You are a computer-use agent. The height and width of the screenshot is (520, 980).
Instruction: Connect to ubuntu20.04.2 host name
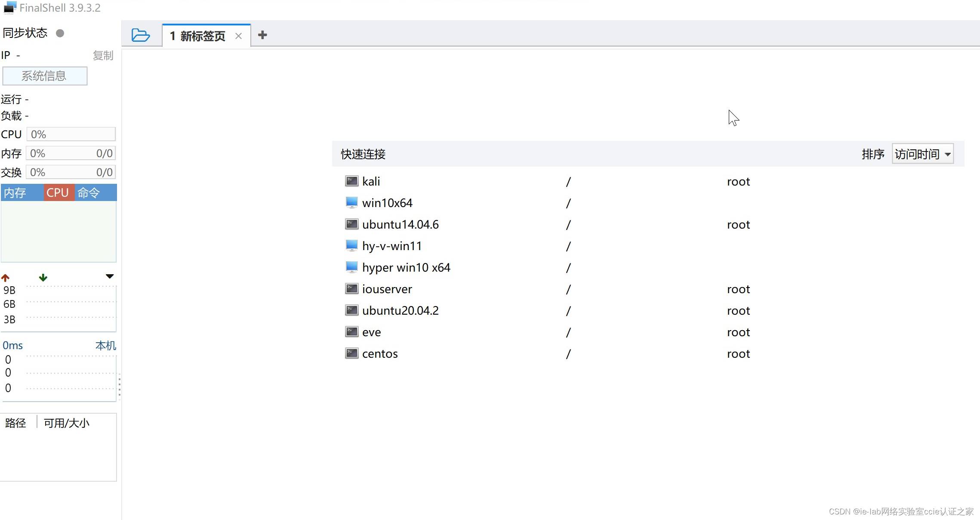(x=401, y=310)
